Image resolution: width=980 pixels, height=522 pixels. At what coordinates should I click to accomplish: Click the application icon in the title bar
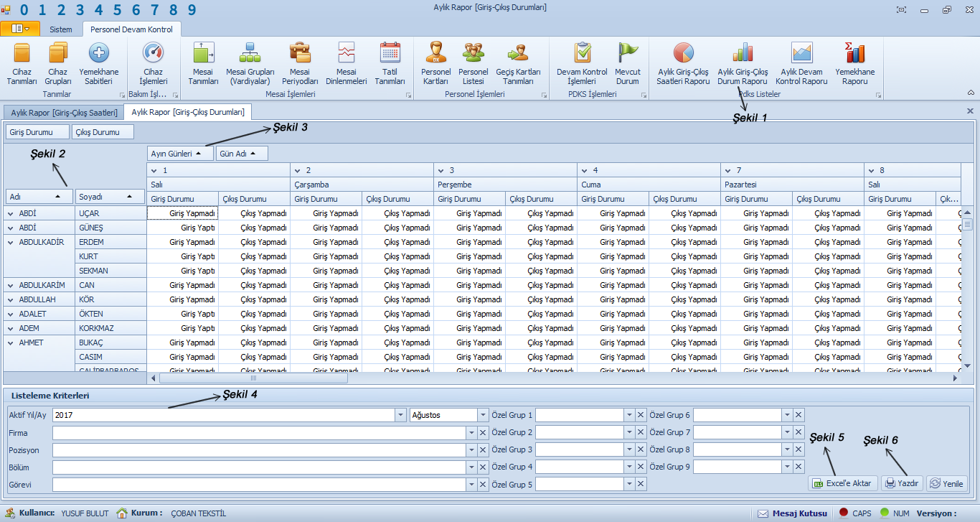[6, 10]
